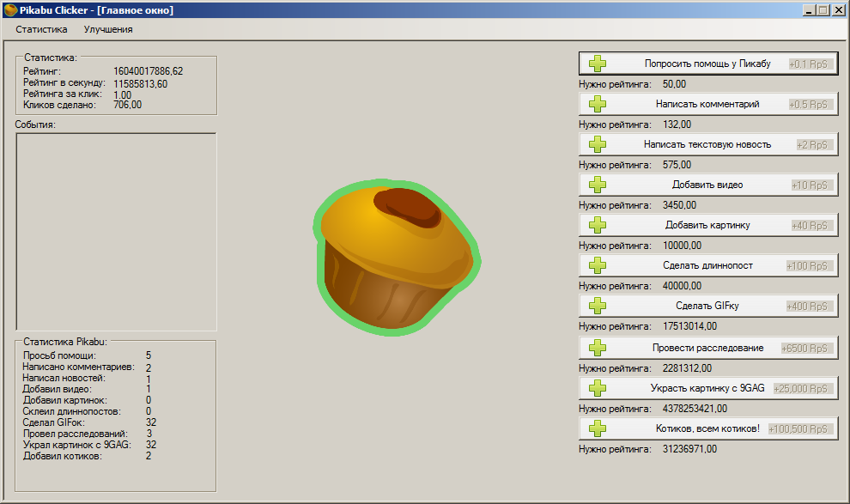The image size is (850, 504).
Task: Click the Рейтинг value in the statistics panel
Action: [x=148, y=71]
